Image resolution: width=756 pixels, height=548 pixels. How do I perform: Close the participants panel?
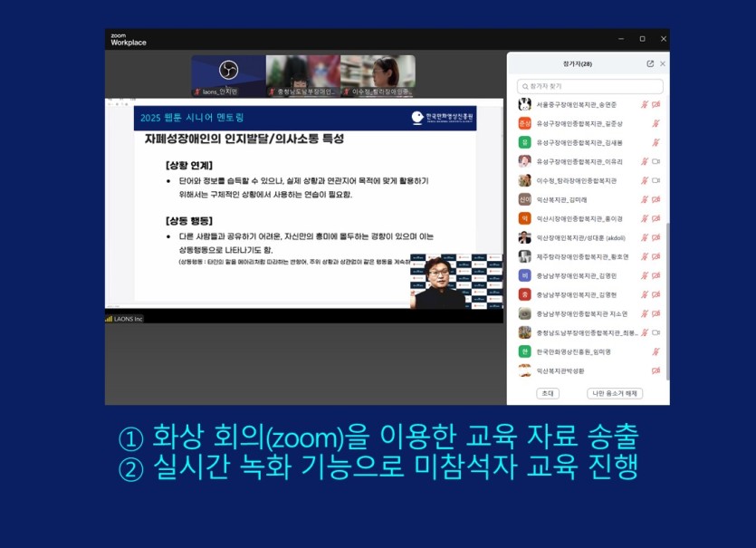(x=663, y=64)
